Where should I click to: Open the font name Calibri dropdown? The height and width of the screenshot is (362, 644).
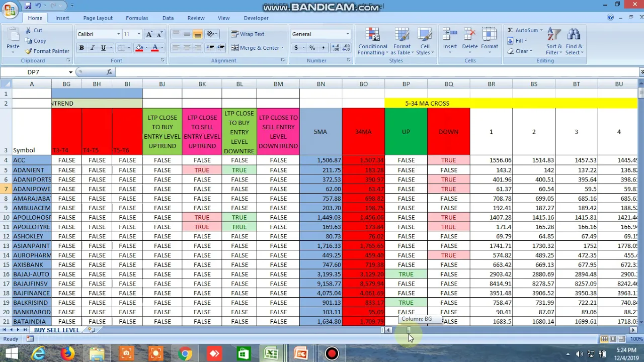pos(119,34)
